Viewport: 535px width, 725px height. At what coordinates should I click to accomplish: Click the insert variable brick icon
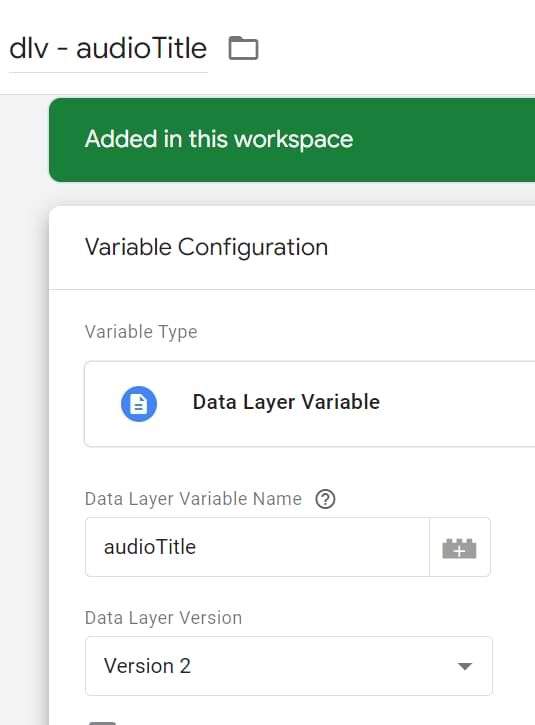pos(459,547)
